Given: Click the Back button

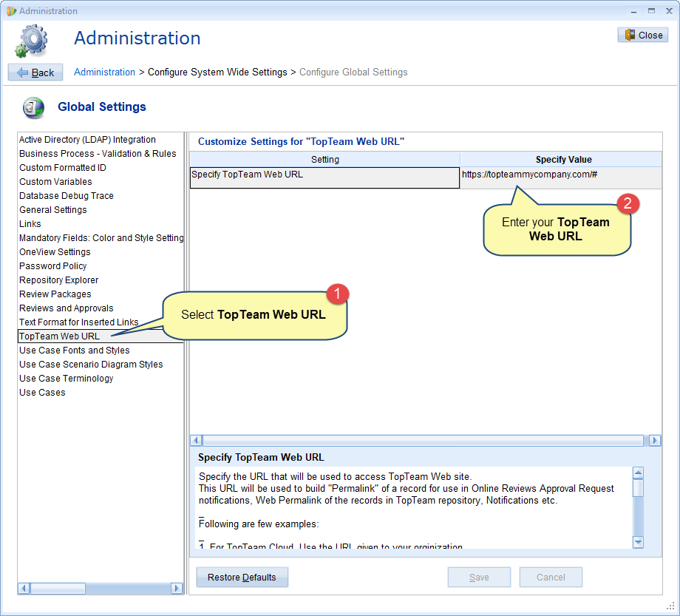Looking at the screenshot, I should (x=35, y=72).
